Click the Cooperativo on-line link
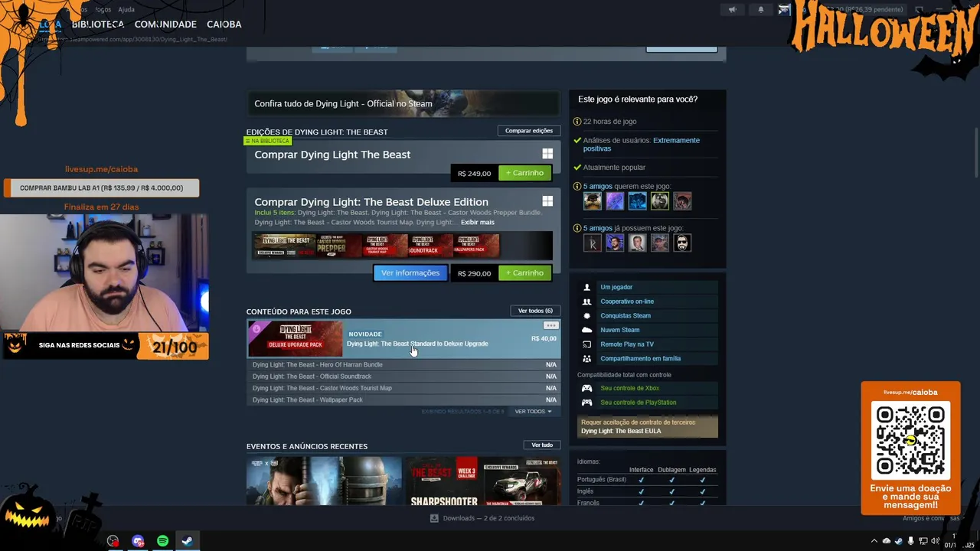The height and width of the screenshot is (551, 980). pyautogui.click(x=627, y=302)
